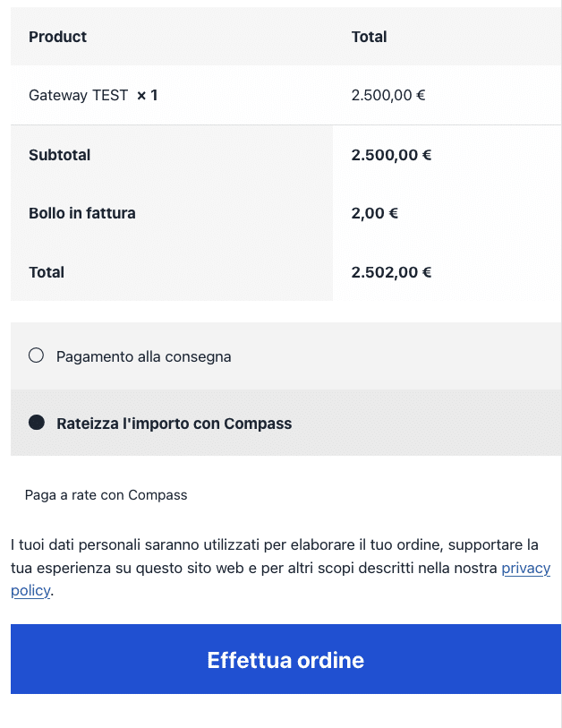
Task: Click the Gateway TEST product name
Action: 78,95
